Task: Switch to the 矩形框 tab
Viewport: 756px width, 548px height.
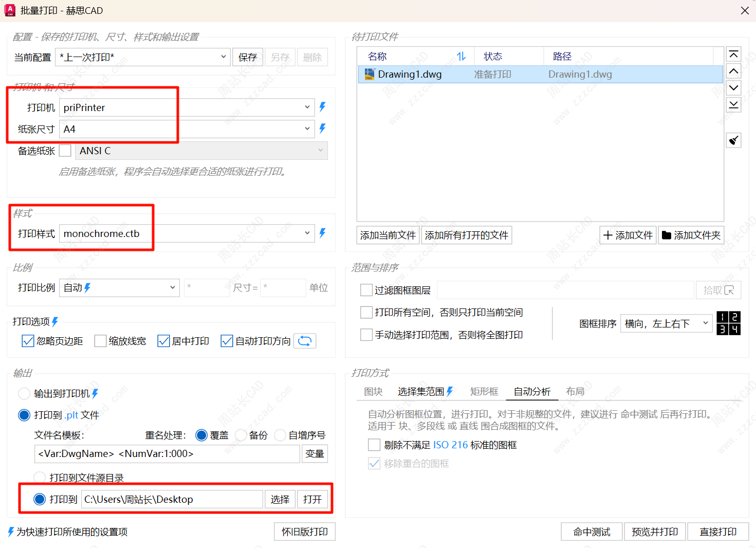Action: (x=484, y=392)
